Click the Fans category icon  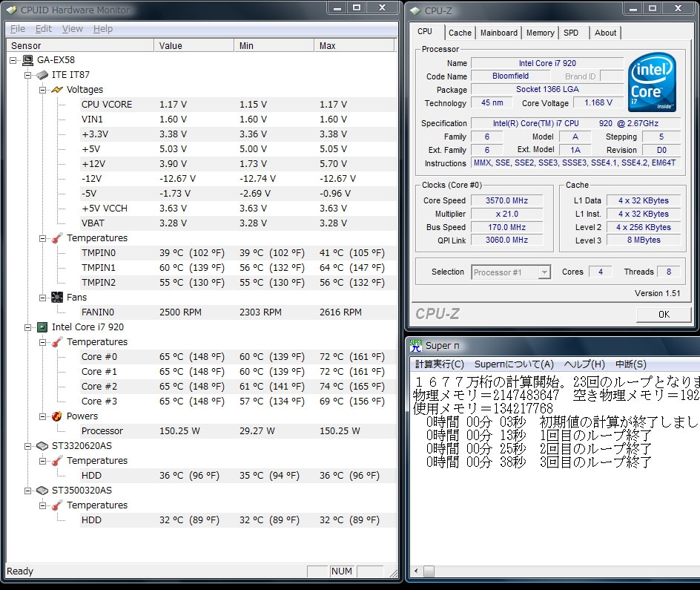57,298
